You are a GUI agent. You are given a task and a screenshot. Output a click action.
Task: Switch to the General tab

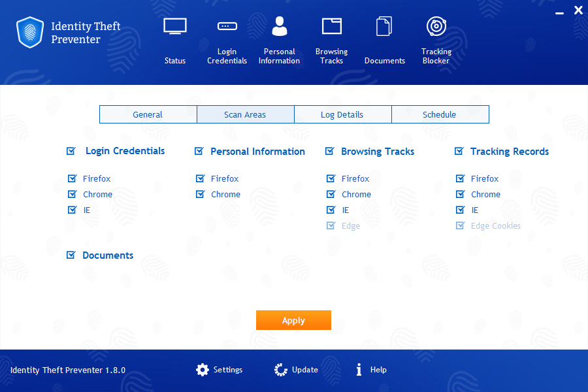148,114
